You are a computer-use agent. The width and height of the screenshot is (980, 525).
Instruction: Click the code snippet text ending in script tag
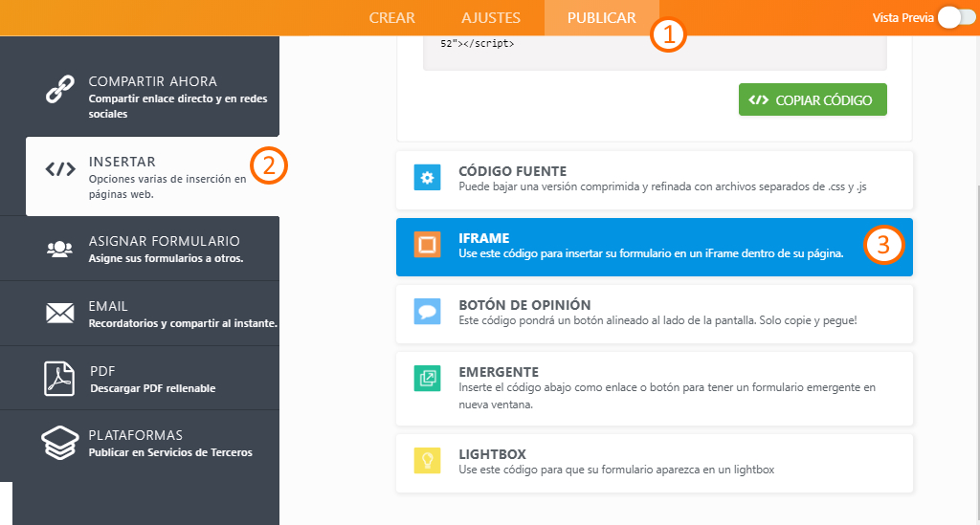coord(478,44)
